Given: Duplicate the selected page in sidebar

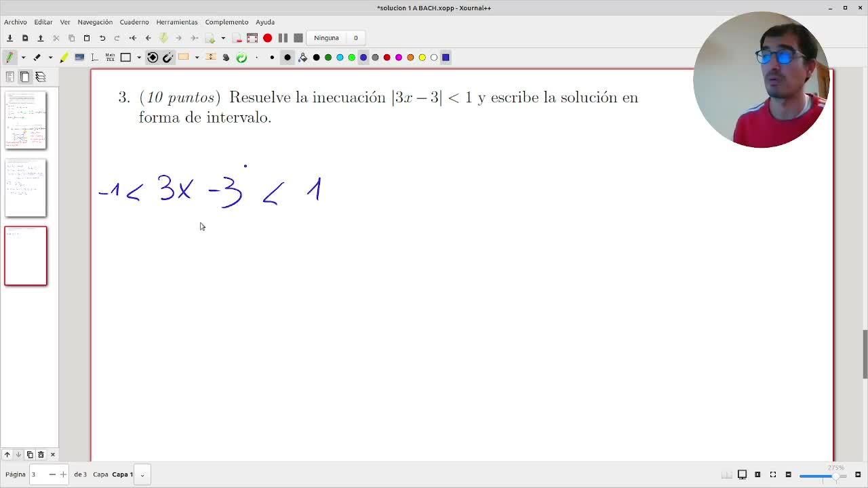Looking at the screenshot, I should tap(30, 455).
